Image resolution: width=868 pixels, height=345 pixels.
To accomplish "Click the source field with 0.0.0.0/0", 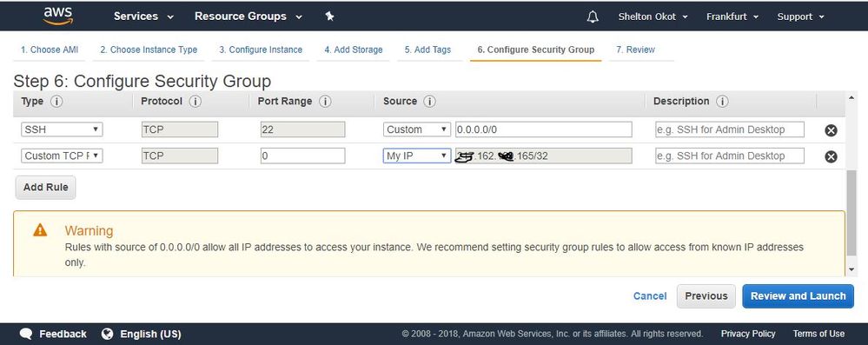I will [x=544, y=129].
